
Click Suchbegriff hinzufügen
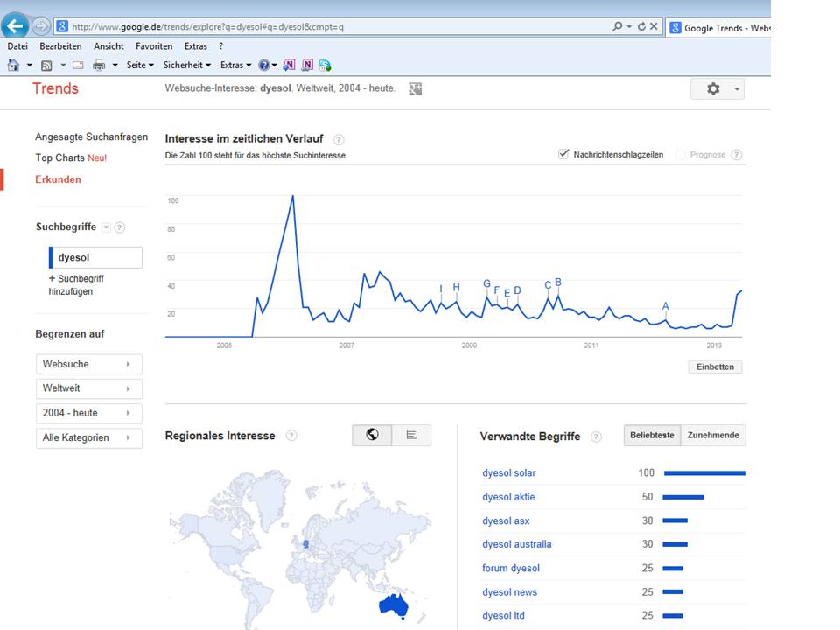76,285
